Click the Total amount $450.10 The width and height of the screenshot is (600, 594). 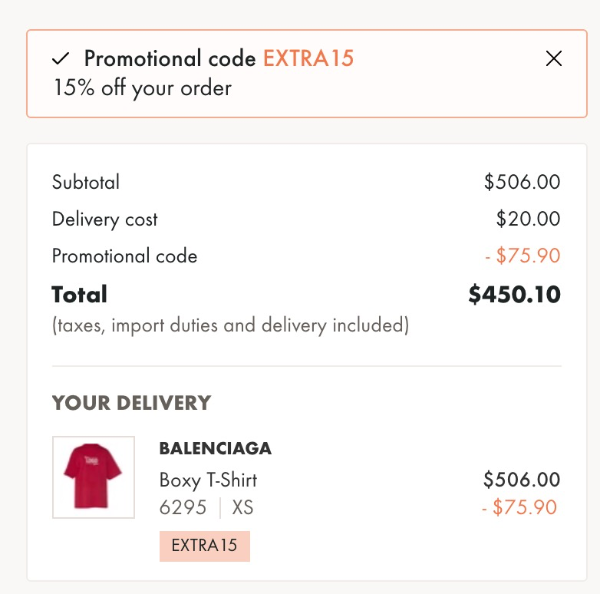tap(515, 294)
